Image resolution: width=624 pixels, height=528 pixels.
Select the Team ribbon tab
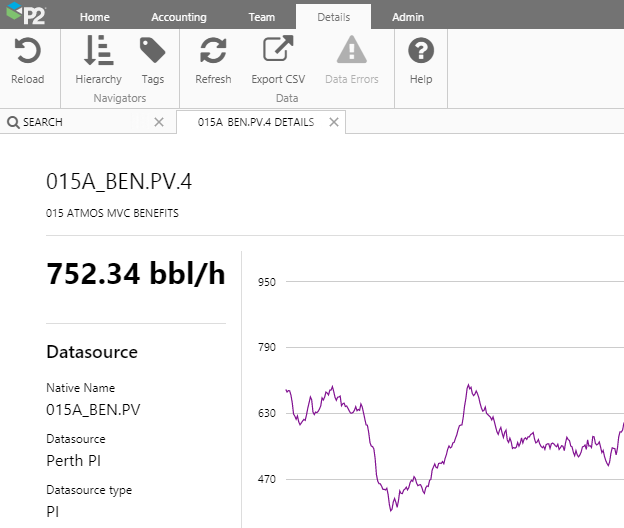(x=262, y=17)
